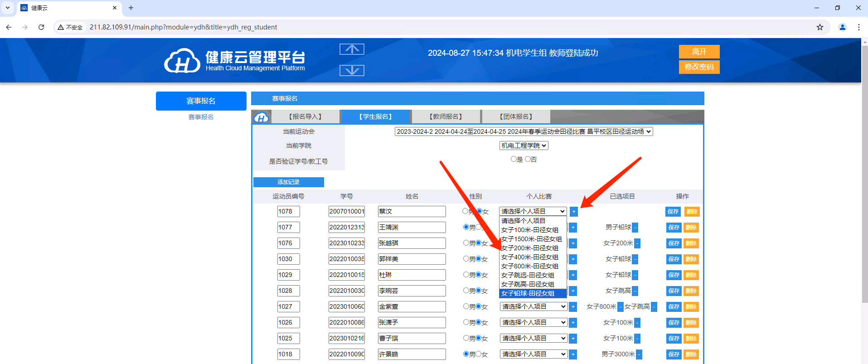Click the 添加记录 button
The image size is (868, 364).
(x=288, y=182)
